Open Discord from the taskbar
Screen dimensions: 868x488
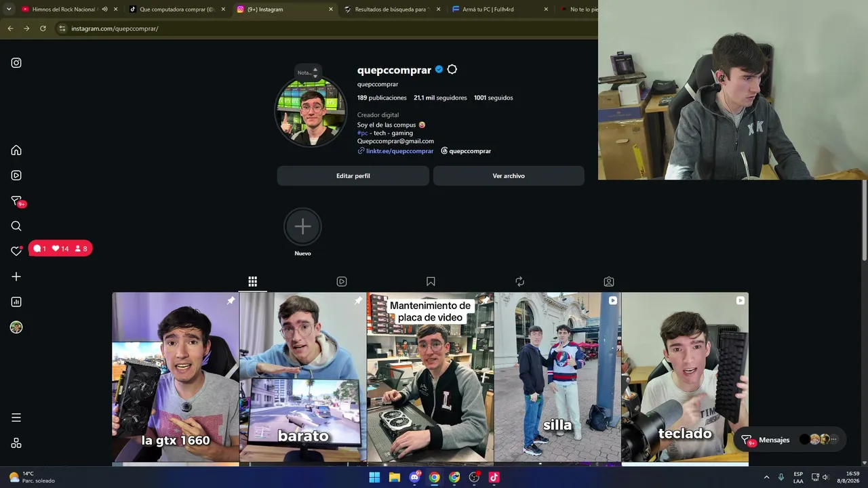(x=414, y=477)
